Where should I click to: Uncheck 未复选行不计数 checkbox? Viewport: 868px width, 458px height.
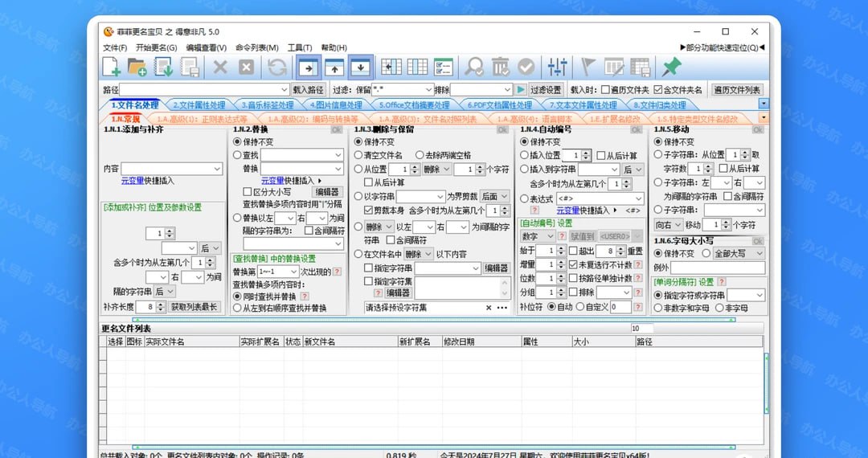coord(573,264)
